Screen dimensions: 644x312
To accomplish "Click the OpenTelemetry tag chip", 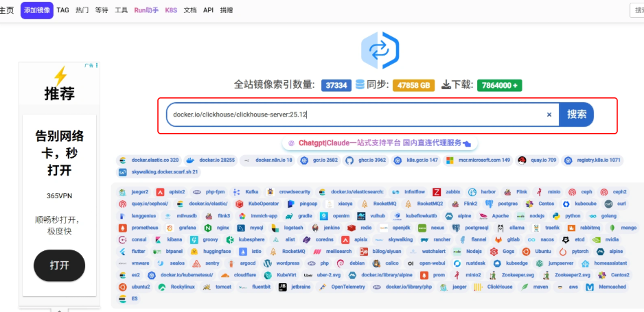I will tap(343, 287).
